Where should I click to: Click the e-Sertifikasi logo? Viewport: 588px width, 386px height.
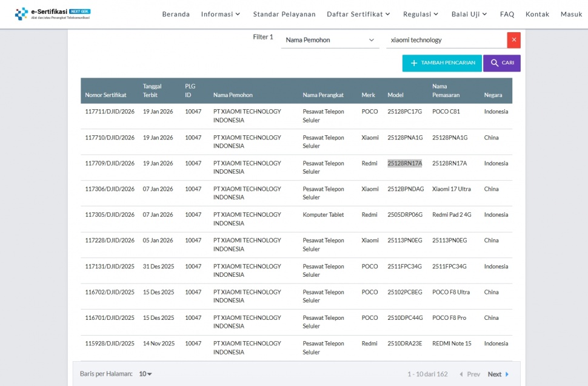[x=53, y=13]
